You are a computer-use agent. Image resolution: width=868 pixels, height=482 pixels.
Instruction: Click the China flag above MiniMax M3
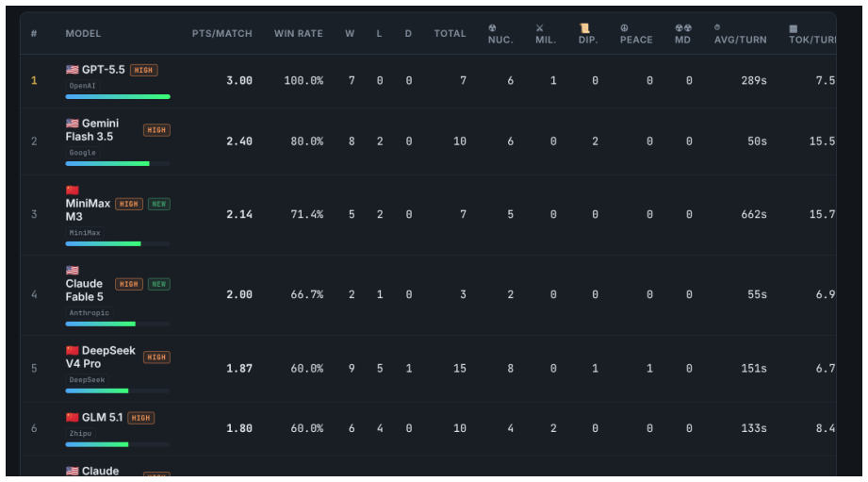coord(72,190)
